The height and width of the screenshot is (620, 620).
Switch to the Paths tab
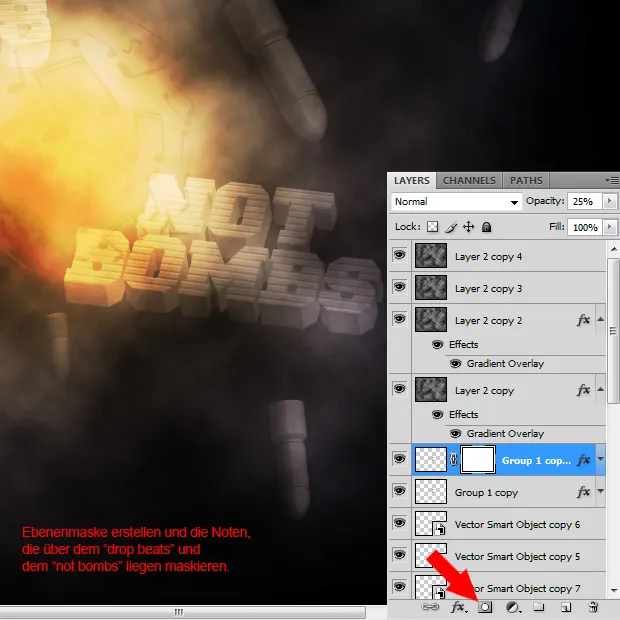click(526, 181)
